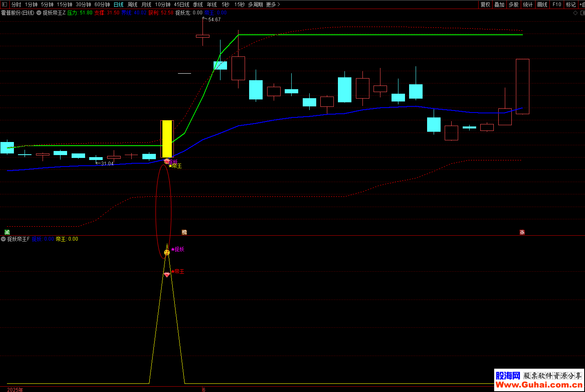Click the 复权 adjustment button
The width and height of the screenshot is (585, 392).
coord(485,5)
